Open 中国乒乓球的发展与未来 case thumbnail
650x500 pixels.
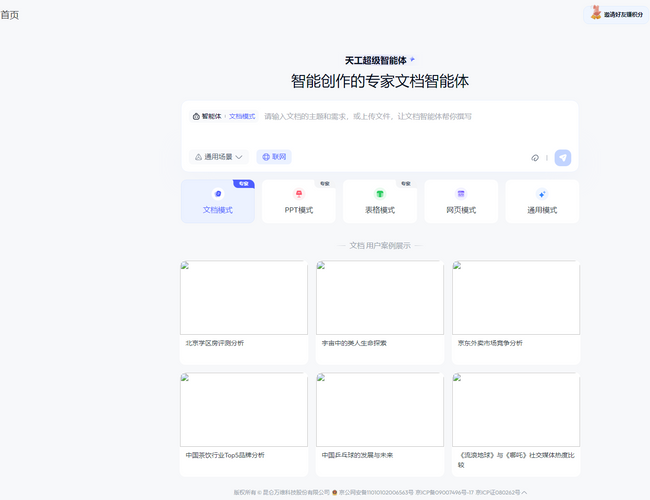pyautogui.click(x=380, y=409)
